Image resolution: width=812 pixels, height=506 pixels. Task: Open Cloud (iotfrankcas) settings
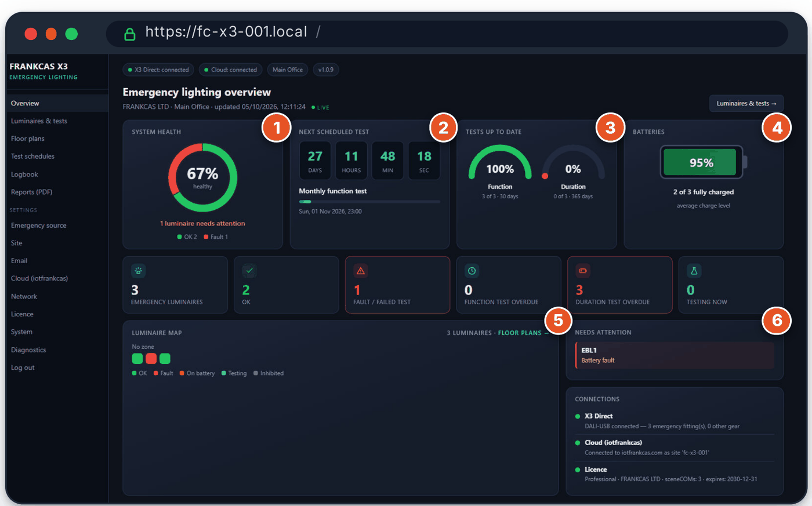tap(57, 278)
